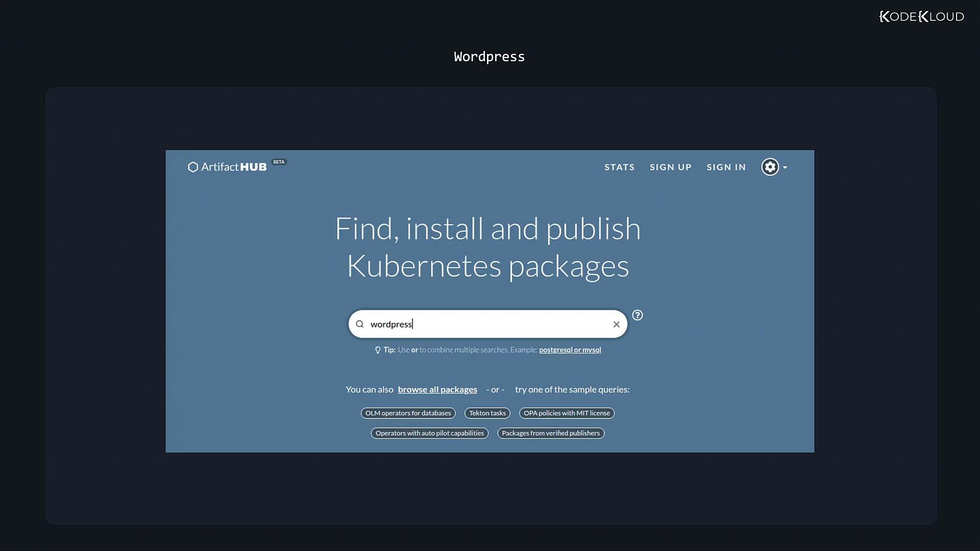Screen dimensions: 980x551
Task: Select 'Packages from verified publishers' query
Action: [551, 433]
